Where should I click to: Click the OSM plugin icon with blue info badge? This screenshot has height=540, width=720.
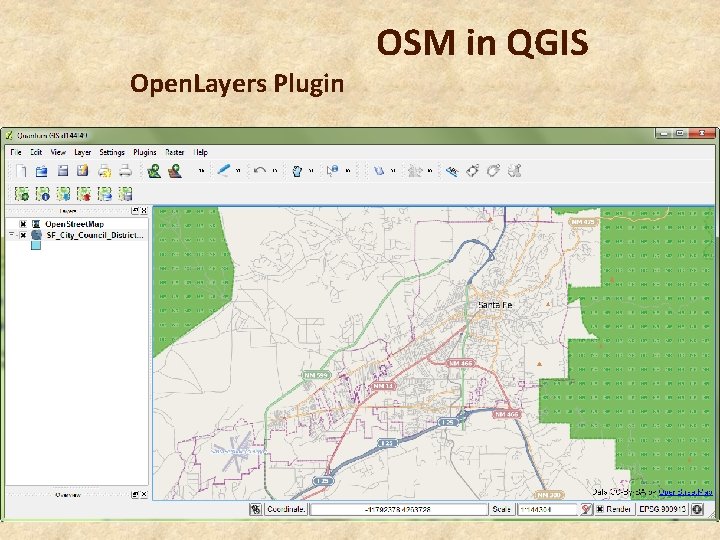[x=43, y=194]
